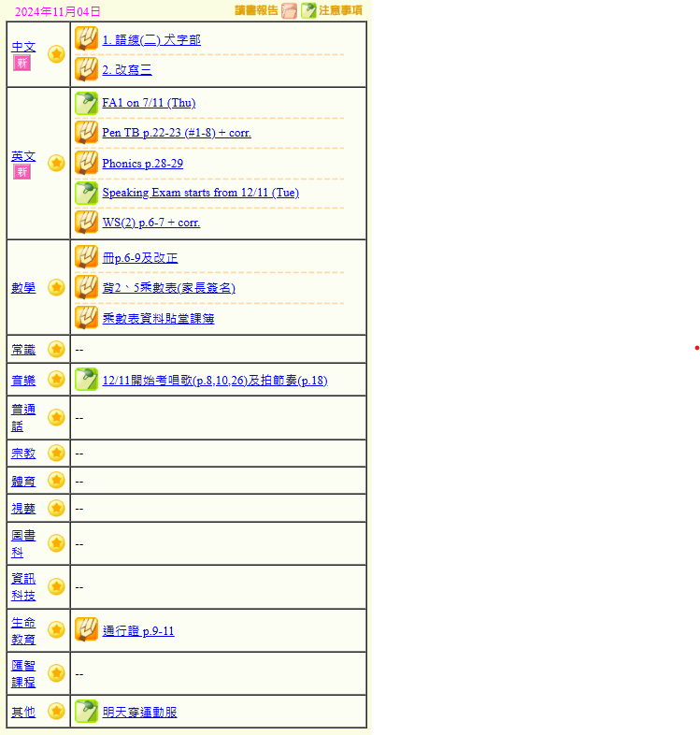This screenshot has height=735, width=700.
Task: Click the pink 新 badge under 中文
Action: [x=22, y=63]
